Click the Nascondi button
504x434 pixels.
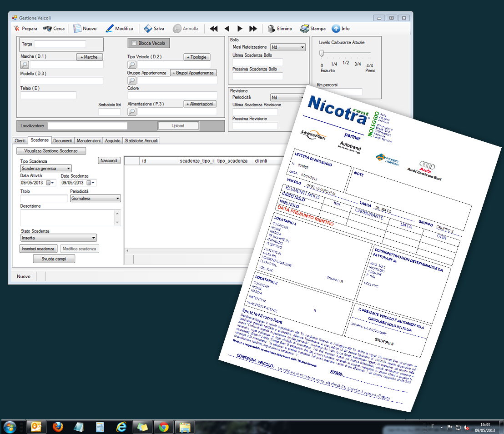(x=109, y=160)
